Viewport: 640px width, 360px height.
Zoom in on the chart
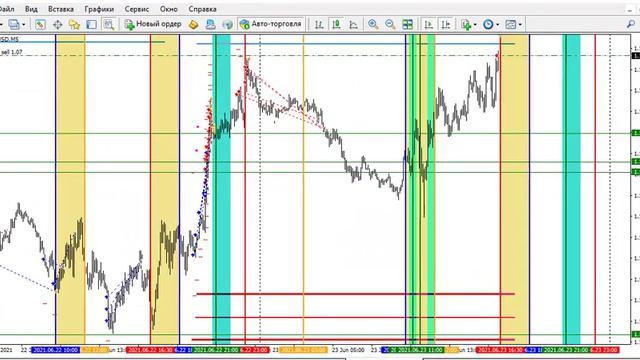pyautogui.click(x=373, y=24)
